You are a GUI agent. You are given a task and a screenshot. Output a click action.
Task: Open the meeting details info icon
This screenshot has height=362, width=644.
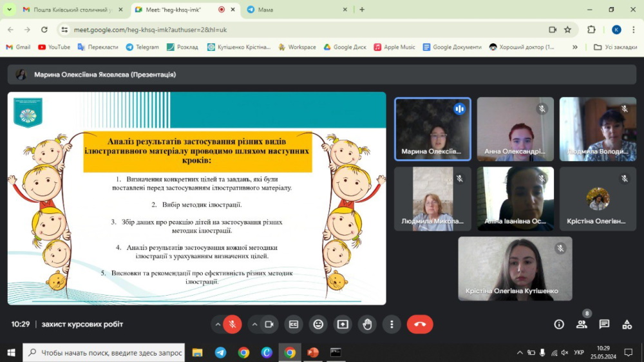559,325
